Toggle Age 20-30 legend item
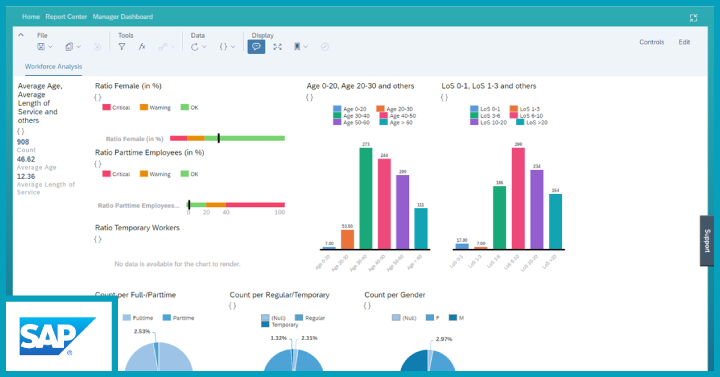Image resolution: width=720 pixels, height=377 pixels. click(x=394, y=109)
